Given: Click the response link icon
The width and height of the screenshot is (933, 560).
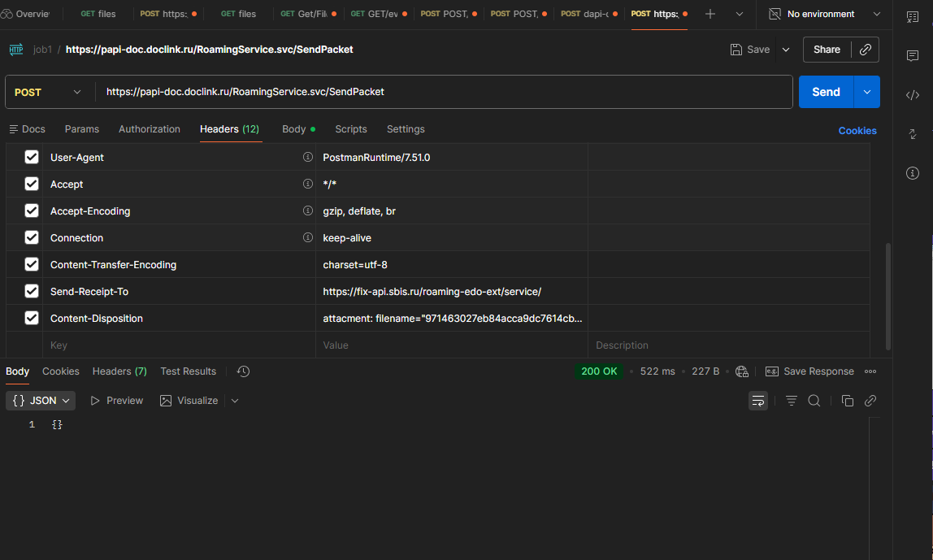Looking at the screenshot, I should [x=870, y=402].
